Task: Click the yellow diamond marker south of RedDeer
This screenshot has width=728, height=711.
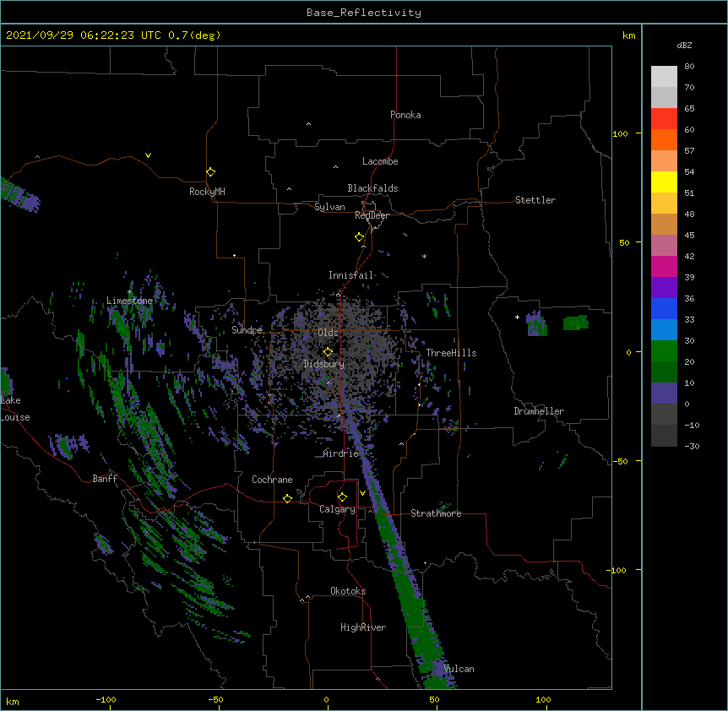Action: click(x=359, y=237)
